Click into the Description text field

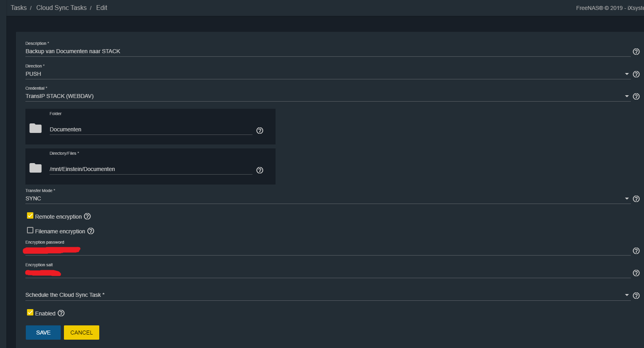click(x=326, y=52)
